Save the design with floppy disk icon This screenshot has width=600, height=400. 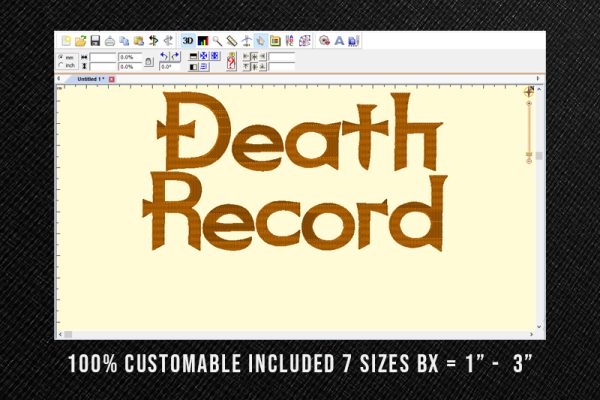tap(95, 41)
